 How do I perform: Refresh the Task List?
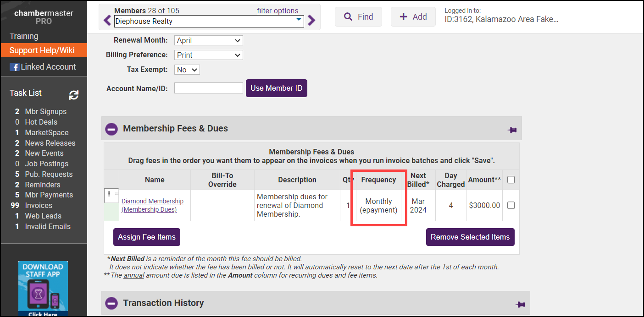pos(74,95)
